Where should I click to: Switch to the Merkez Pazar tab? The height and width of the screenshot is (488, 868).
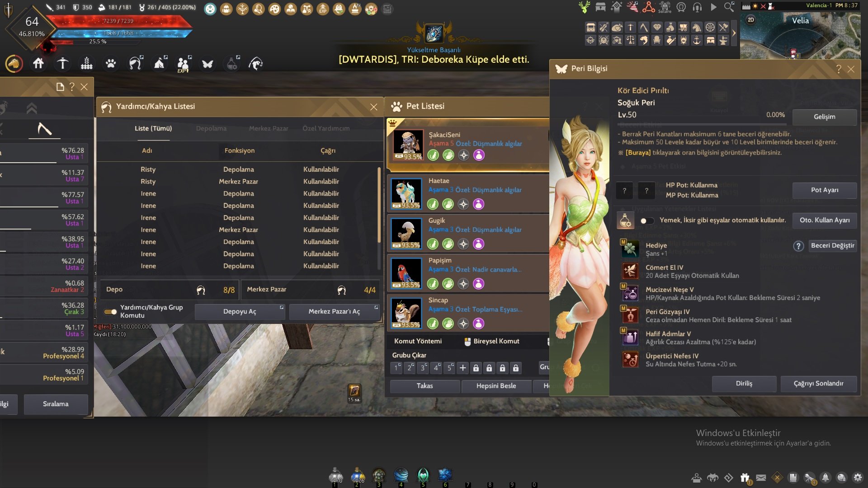tap(268, 128)
